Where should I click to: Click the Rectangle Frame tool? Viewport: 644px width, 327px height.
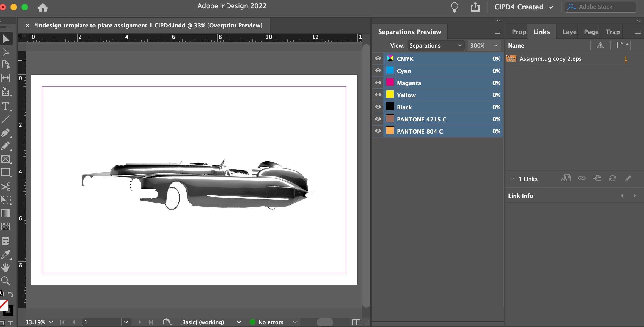[5, 159]
